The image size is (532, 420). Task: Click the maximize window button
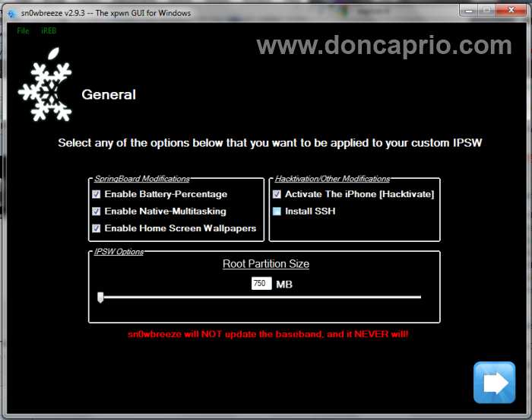[486, 11]
